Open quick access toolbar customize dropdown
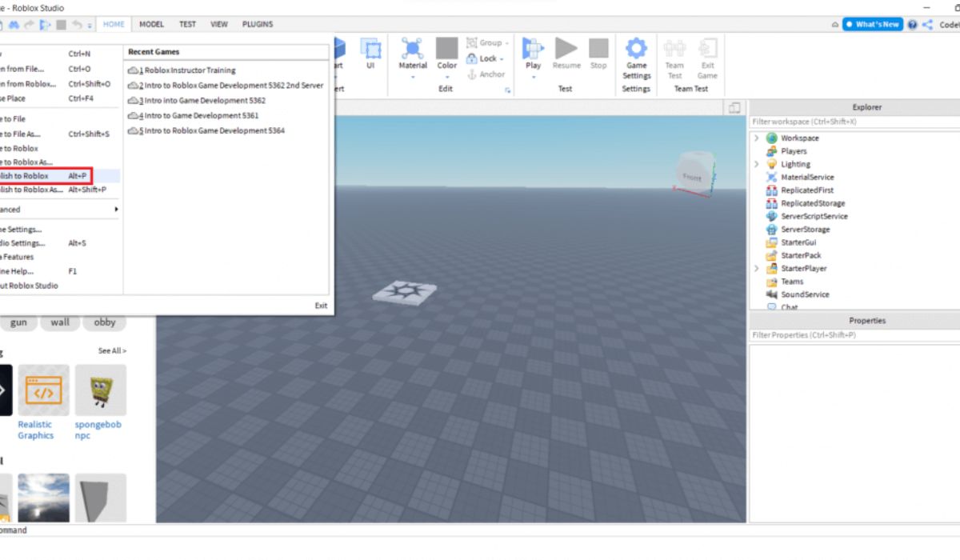The image size is (960, 560). pos(90,26)
